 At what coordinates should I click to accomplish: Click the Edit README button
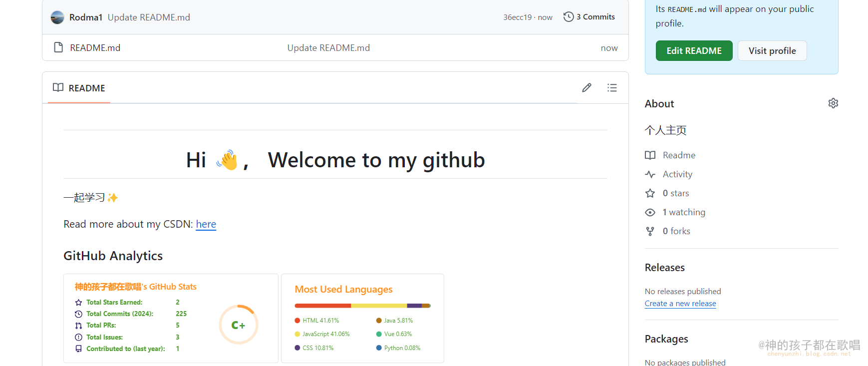(x=694, y=51)
